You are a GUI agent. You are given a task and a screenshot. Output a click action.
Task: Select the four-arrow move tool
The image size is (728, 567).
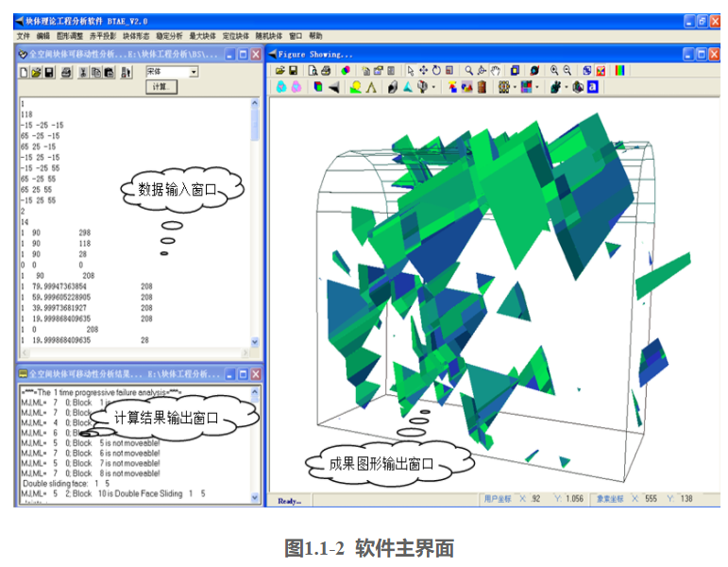point(424,71)
